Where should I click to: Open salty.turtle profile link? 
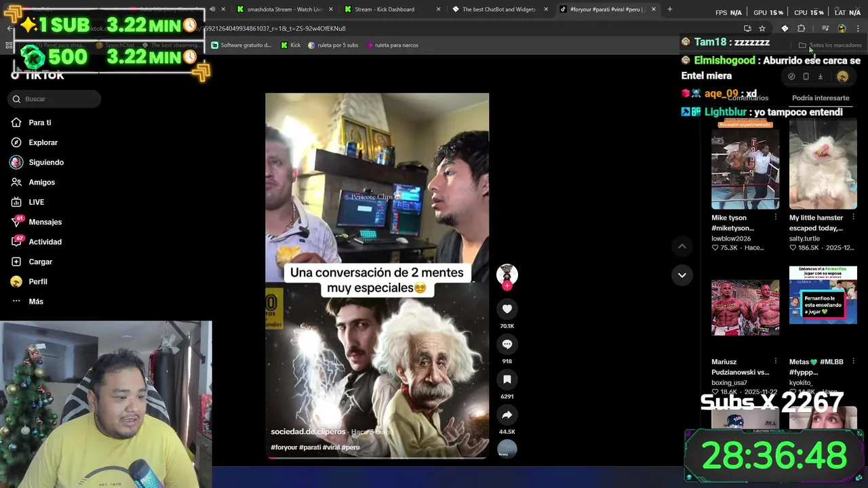804,239
